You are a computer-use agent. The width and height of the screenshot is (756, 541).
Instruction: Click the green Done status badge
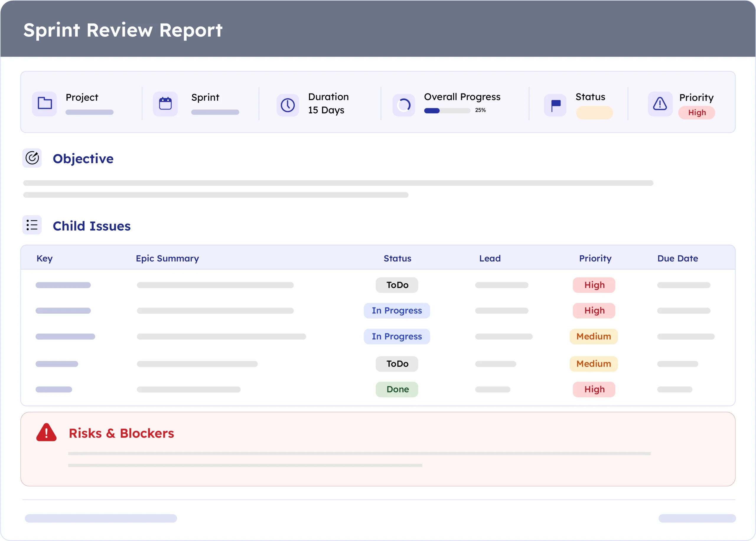point(397,389)
